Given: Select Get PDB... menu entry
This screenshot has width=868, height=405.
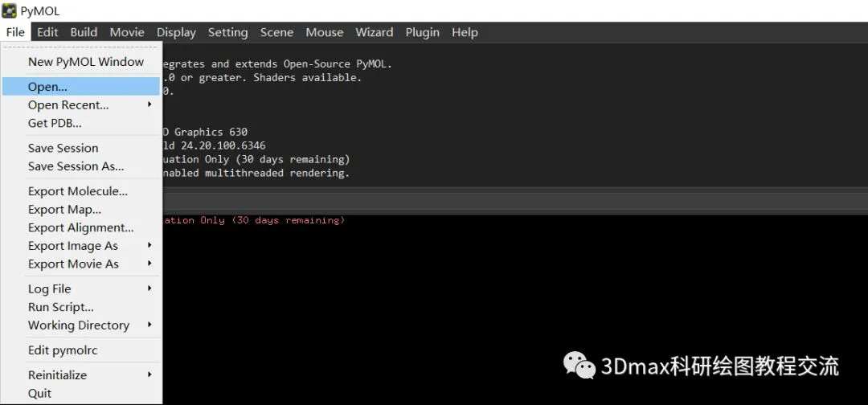Looking at the screenshot, I should click(x=81, y=123).
